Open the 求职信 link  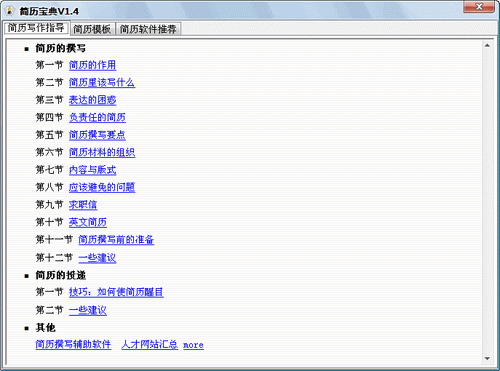tap(83, 205)
